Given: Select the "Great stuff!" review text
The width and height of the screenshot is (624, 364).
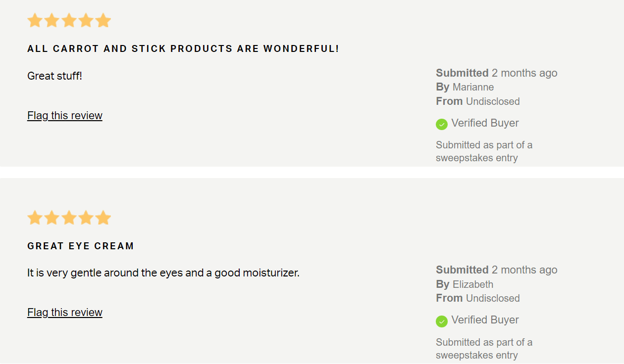Looking at the screenshot, I should [x=54, y=76].
